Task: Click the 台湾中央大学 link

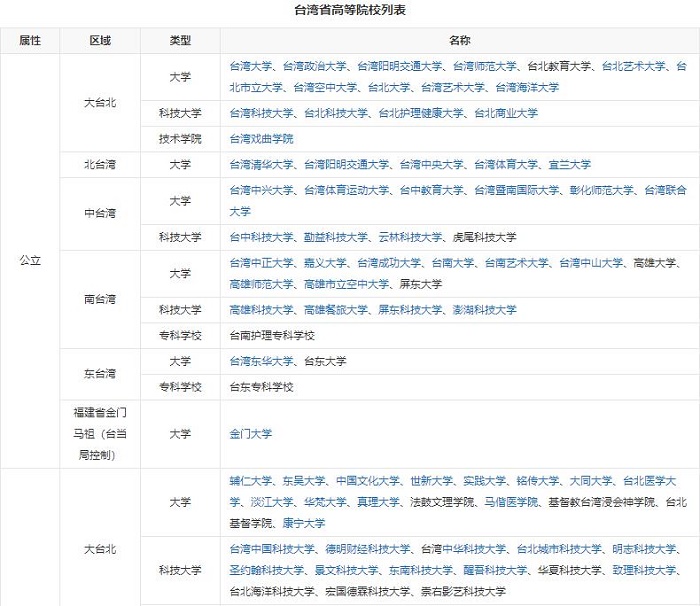Action: (431, 165)
